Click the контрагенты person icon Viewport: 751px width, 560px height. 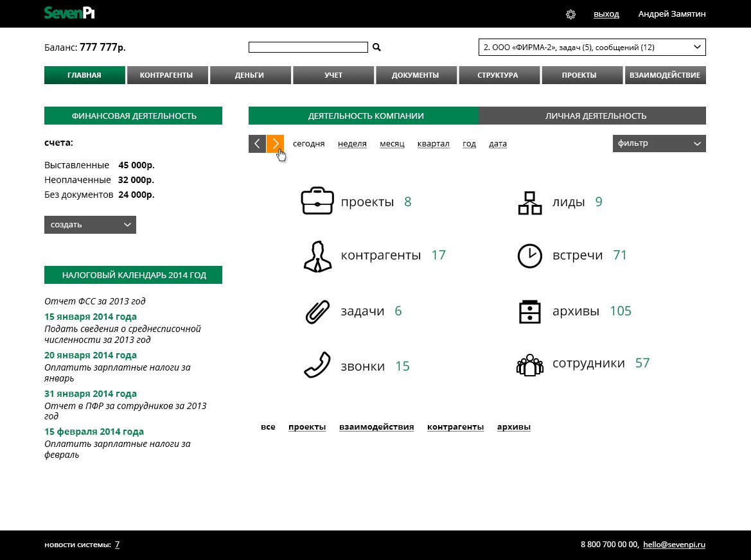tap(317, 256)
